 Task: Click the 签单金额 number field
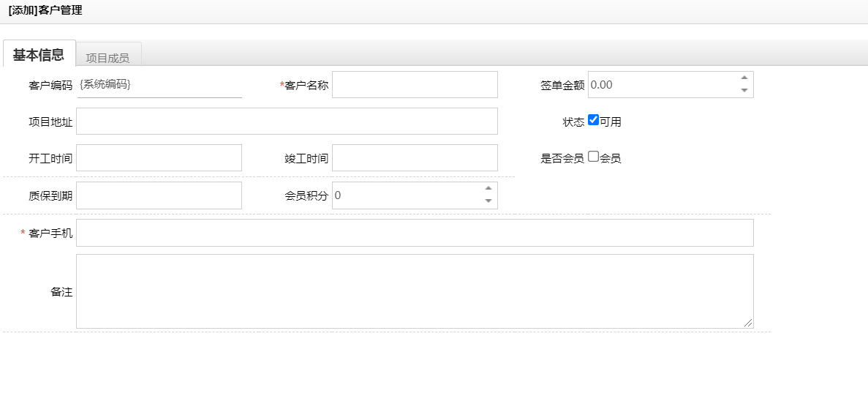(x=662, y=85)
